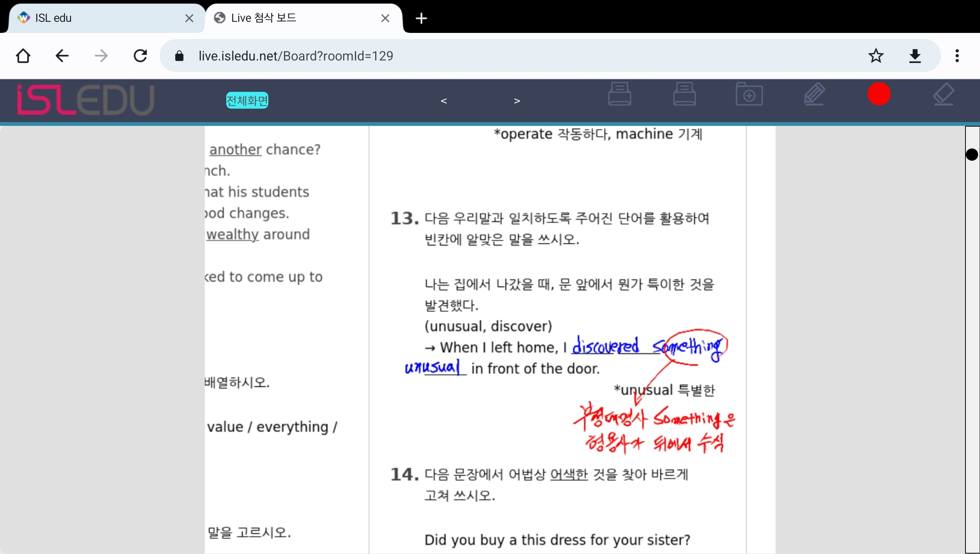This screenshot has height=554, width=980.
Task: Reload the current page
Action: point(140,56)
